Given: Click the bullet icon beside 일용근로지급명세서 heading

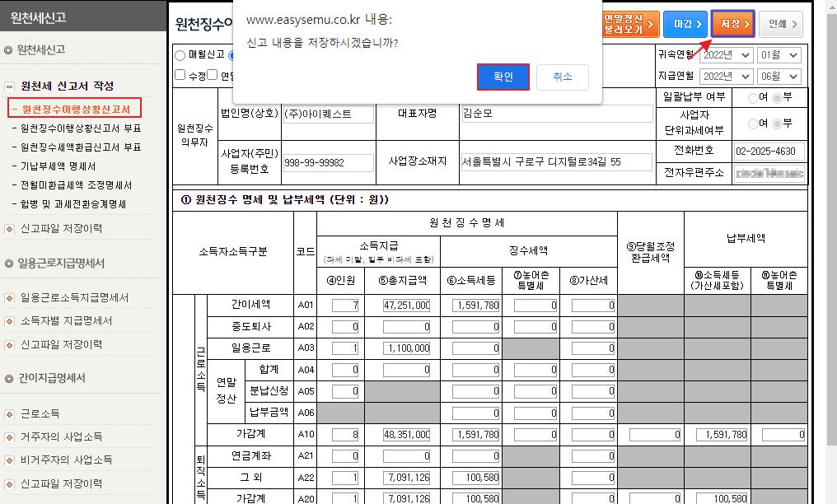Looking at the screenshot, I should click(x=8, y=264).
